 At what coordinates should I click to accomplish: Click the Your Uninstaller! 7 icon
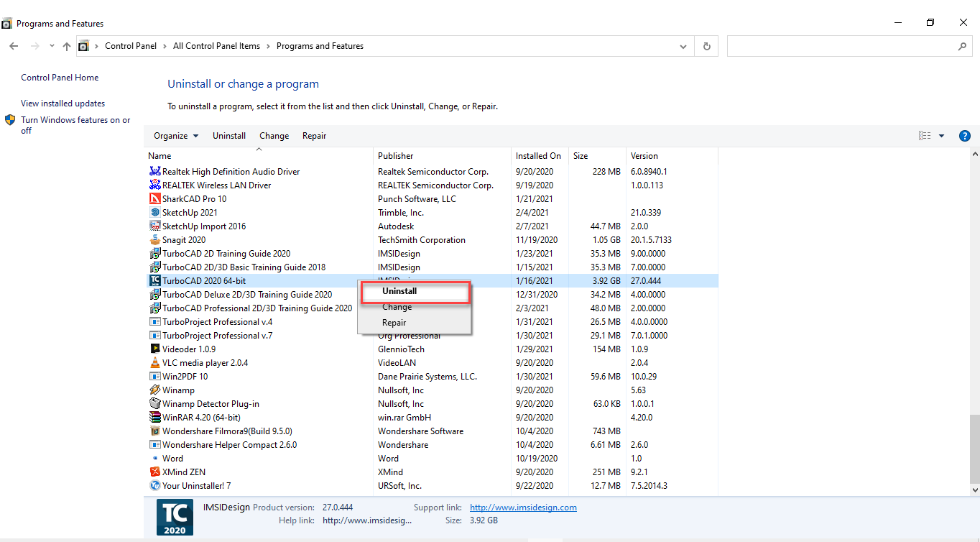pos(154,486)
